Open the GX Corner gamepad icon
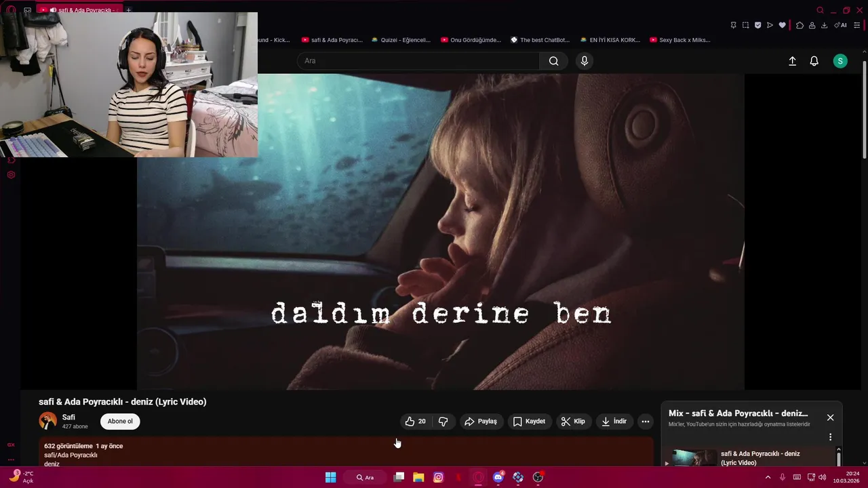 (x=28, y=10)
